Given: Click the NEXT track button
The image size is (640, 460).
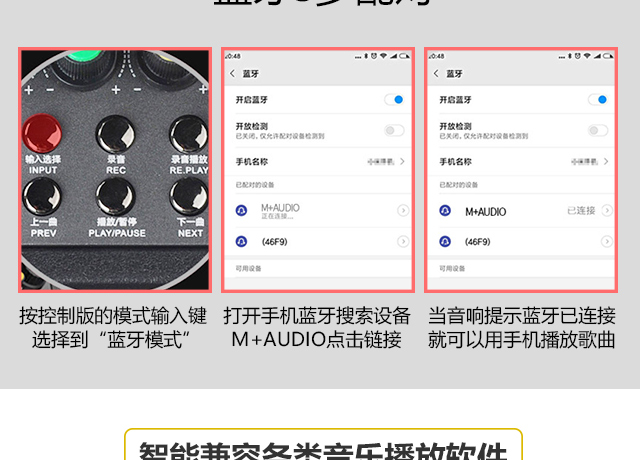Looking at the screenshot, I should tap(189, 198).
